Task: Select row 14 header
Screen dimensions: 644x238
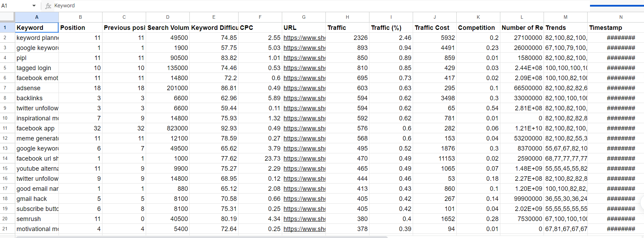Action: click(x=7, y=158)
